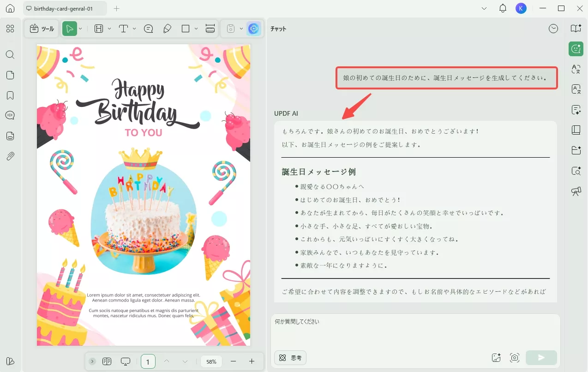
Task: Click the 58% zoom level control
Action: 211,361
